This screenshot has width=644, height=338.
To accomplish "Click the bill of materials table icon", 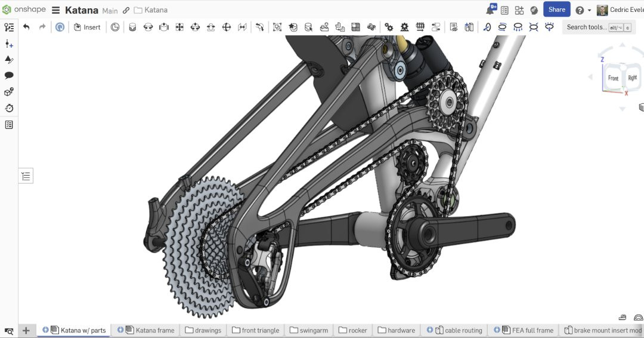I will click(9, 125).
